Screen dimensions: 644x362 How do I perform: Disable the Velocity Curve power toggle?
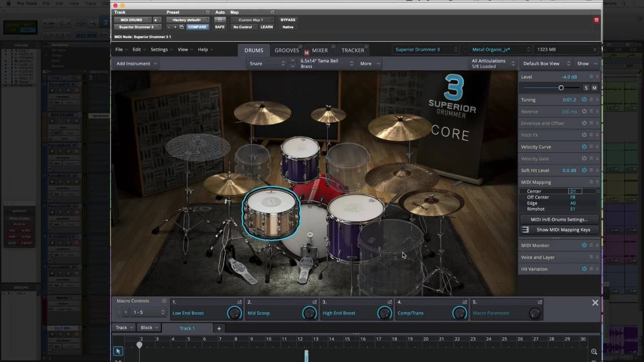click(584, 147)
